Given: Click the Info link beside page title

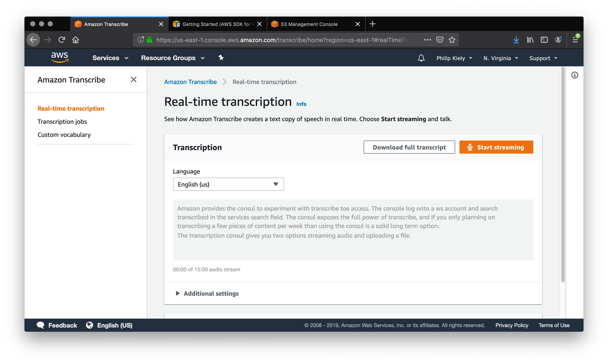Looking at the screenshot, I should [x=301, y=104].
